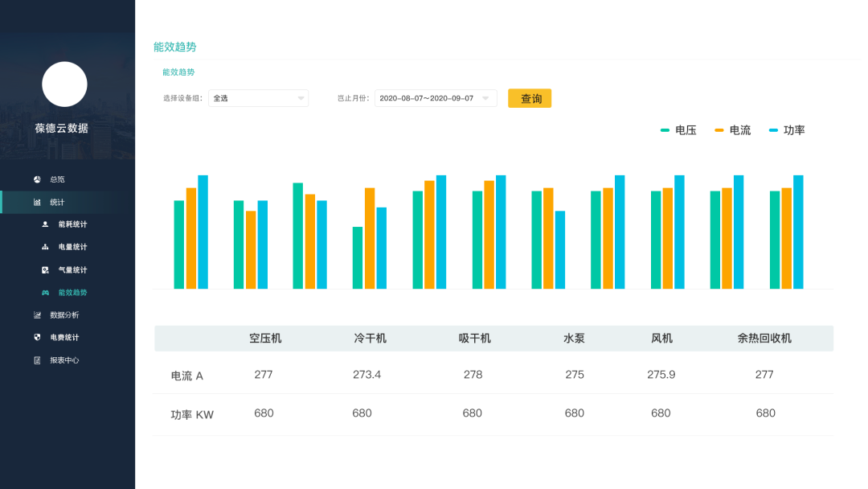Collapse the 统计 sidebar menu group
Viewport: 868px width, 489px height.
[x=57, y=202]
